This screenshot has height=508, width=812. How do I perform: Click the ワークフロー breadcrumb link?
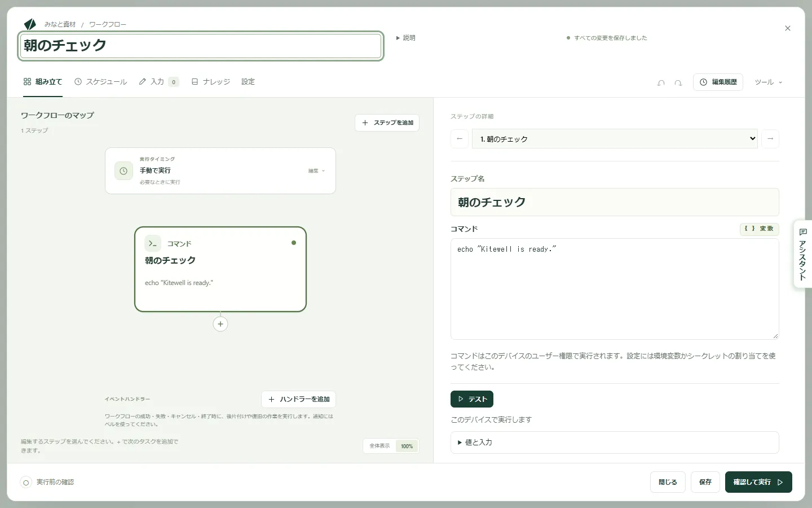click(x=108, y=24)
